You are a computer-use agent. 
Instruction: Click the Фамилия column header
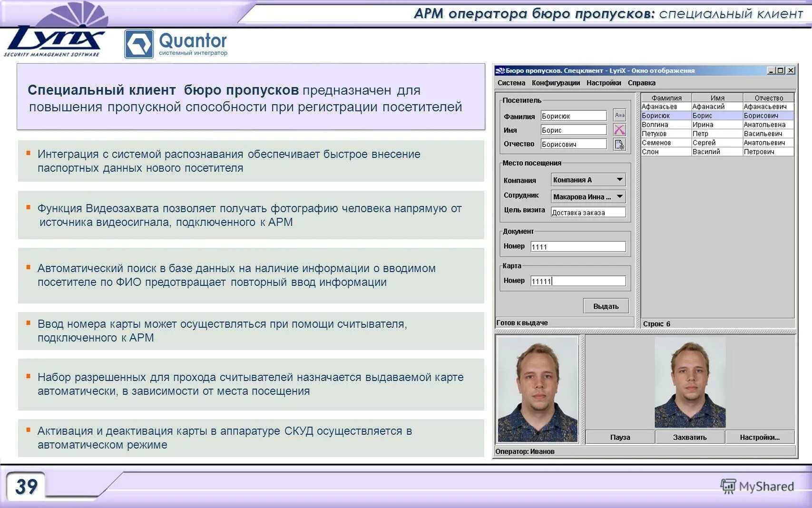click(x=666, y=98)
